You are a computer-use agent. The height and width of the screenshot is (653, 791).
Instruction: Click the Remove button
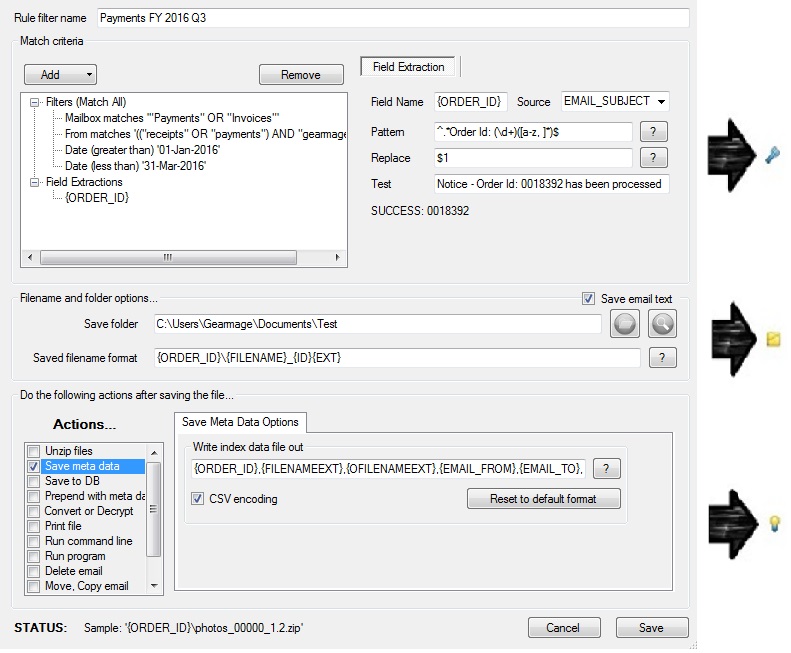click(x=300, y=75)
